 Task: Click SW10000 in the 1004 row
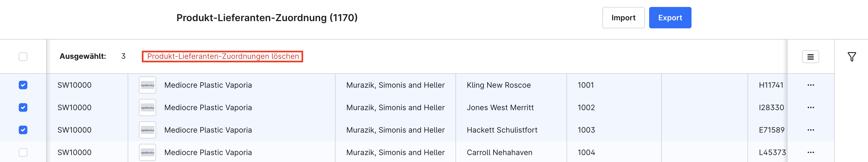coord(75,153)
